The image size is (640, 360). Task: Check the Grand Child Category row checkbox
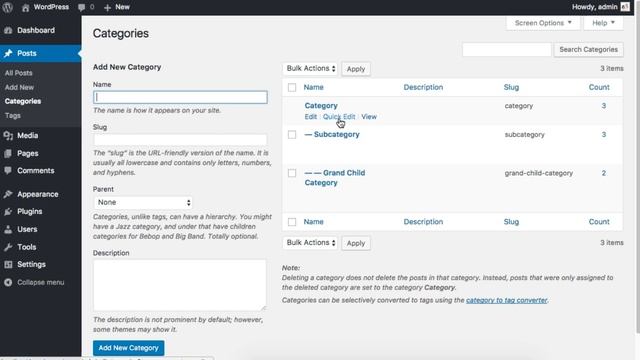(x=292, y=173)
